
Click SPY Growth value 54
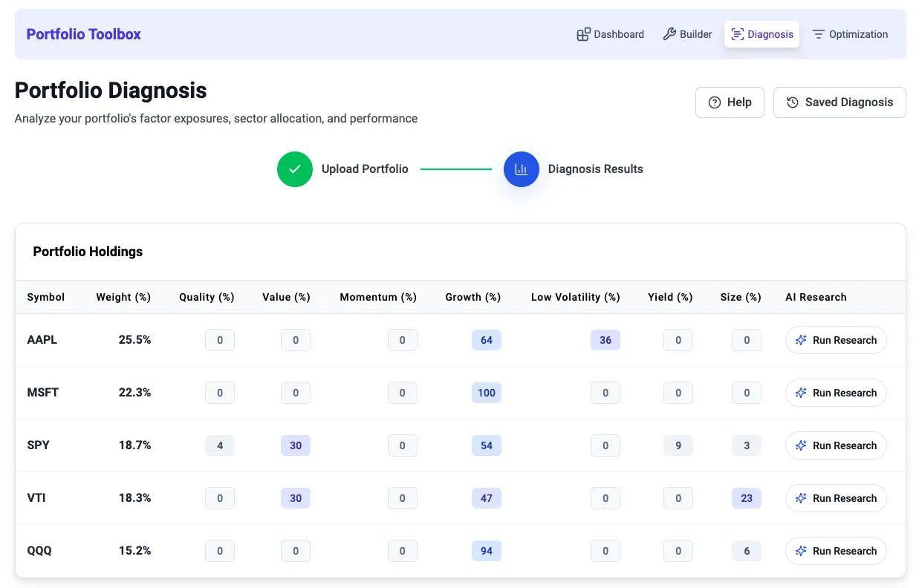point(487,445)
